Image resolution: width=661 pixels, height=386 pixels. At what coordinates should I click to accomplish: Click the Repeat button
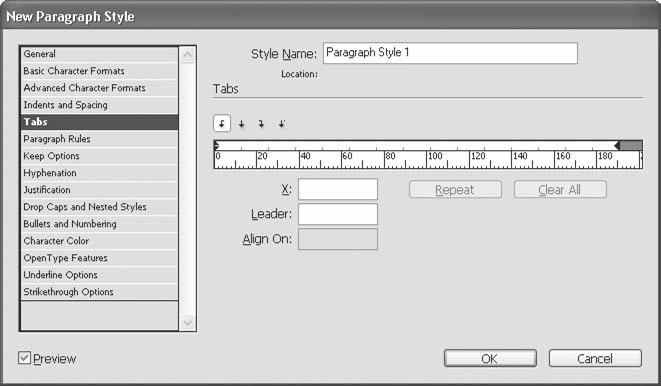point(455,190)
